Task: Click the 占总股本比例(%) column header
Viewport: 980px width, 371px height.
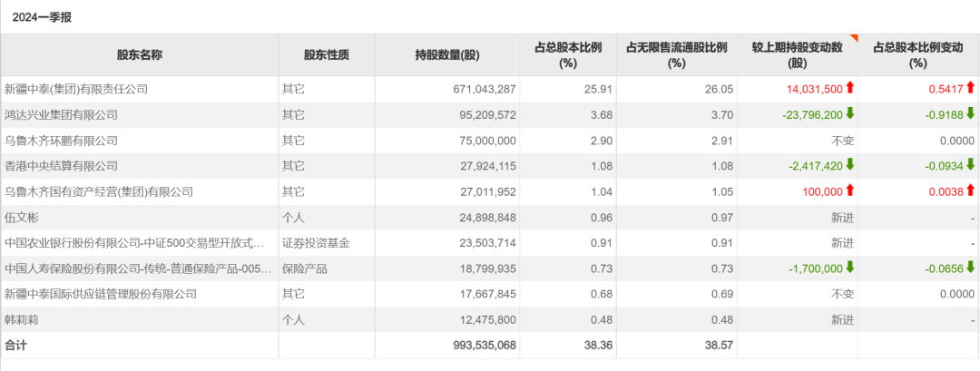Action: click(x=568, y=55)
